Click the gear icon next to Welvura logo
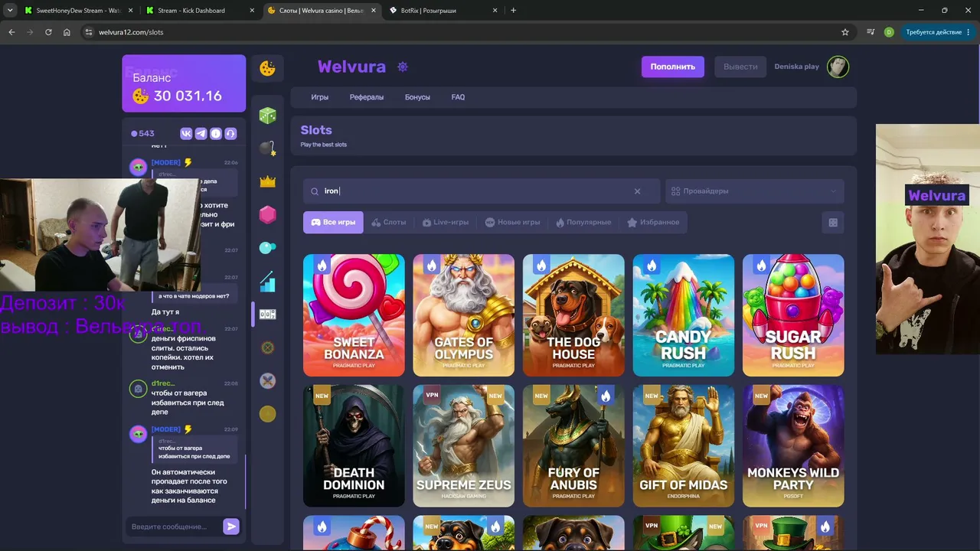This screenshot has width=980, height=551. pyautogui.click(x=403, y=67)
